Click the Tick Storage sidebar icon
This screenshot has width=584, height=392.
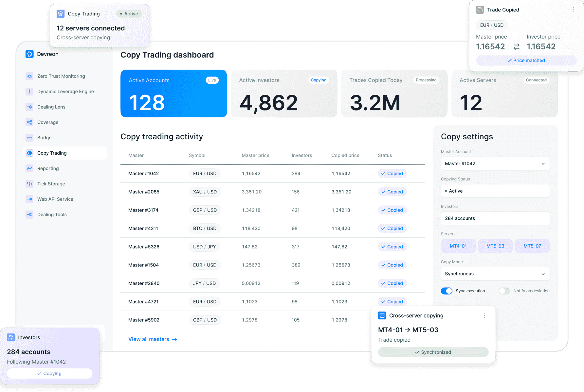29,184
